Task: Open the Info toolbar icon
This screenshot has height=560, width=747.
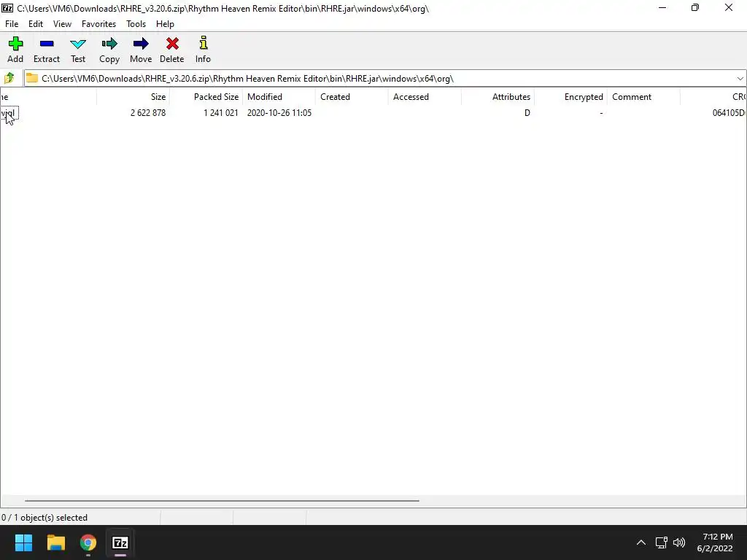Action: (x=203, y=50)
